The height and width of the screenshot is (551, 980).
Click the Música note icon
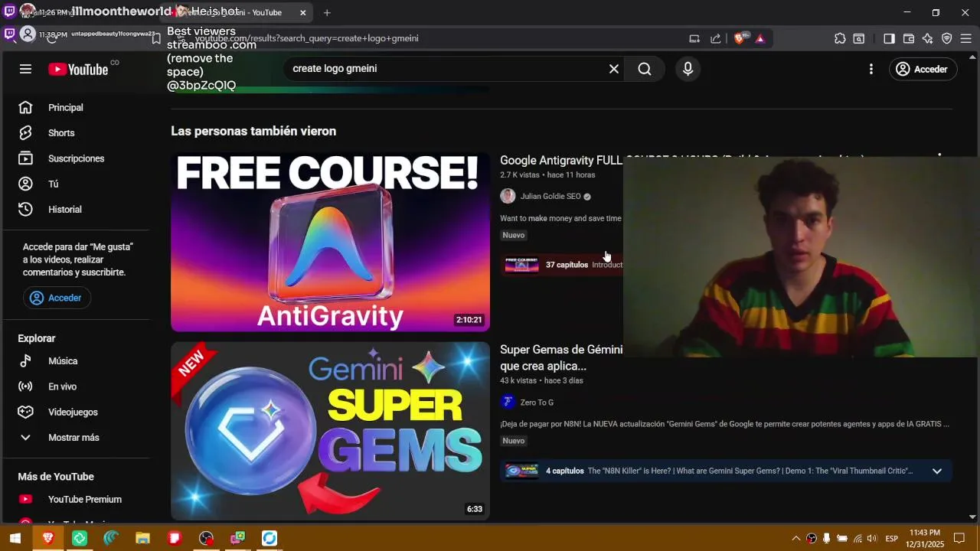click(x=25, y=361)
